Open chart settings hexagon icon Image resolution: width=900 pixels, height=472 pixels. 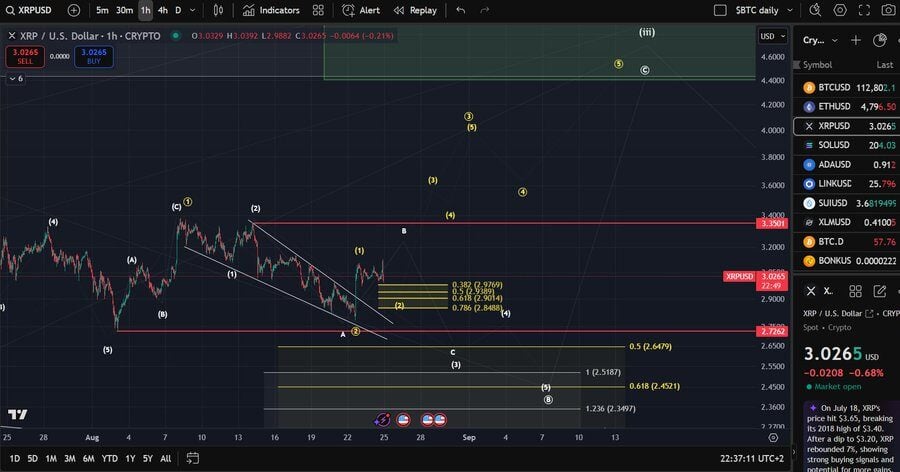click(840, 10)
